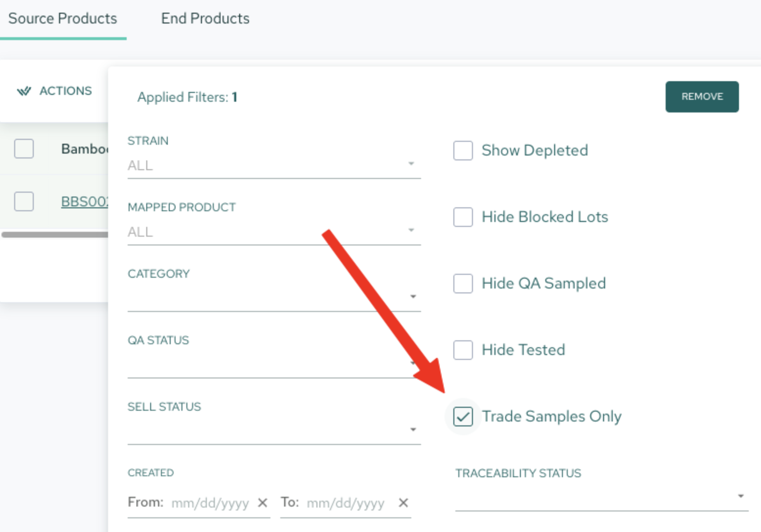Click the Created From date field
Screen dimensions: 761x532
(x=210, y=503)
